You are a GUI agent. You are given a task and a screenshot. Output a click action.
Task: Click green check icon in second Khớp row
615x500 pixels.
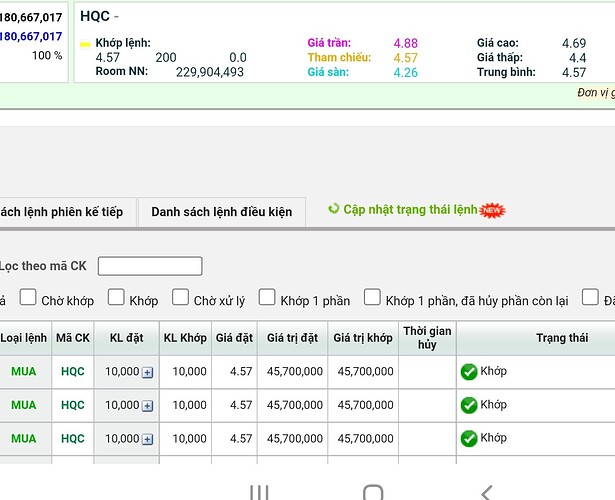469,405
